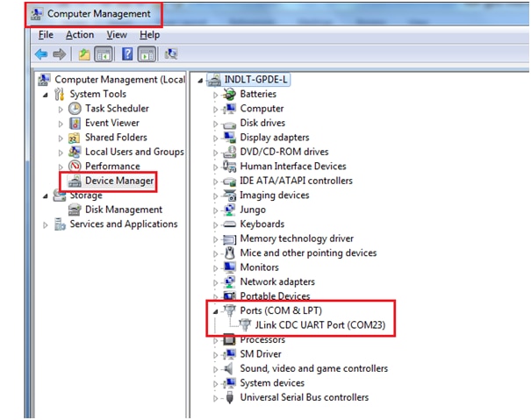Viewport: 531px width, 420px height.
Task: Expand the Shared Folders node
Action: point(61,139)
